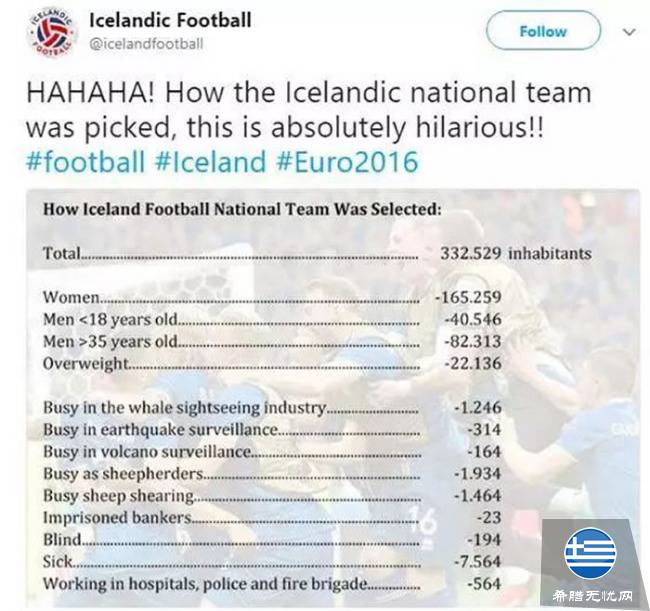Click the '332.529 inhabitants' total figure
650x611 pixels.
pos(516,254)
